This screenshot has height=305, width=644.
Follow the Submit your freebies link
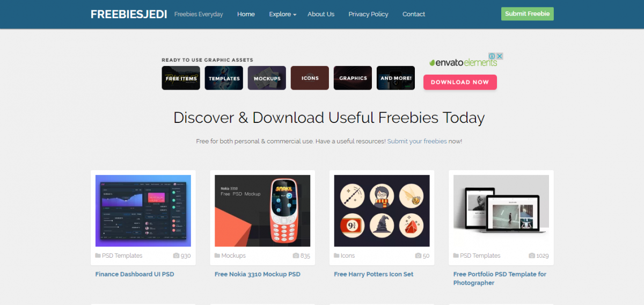pos(417,141)
